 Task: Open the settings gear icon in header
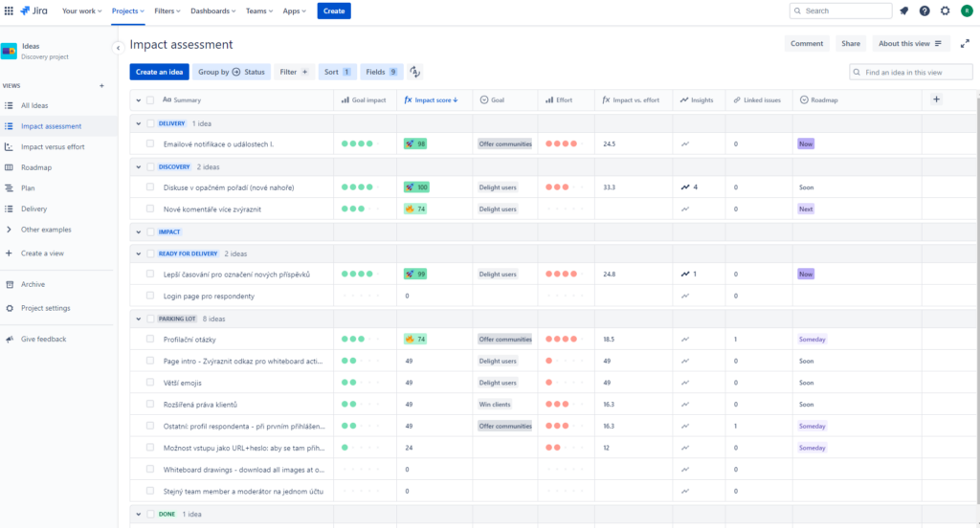(x=945, y=11)
